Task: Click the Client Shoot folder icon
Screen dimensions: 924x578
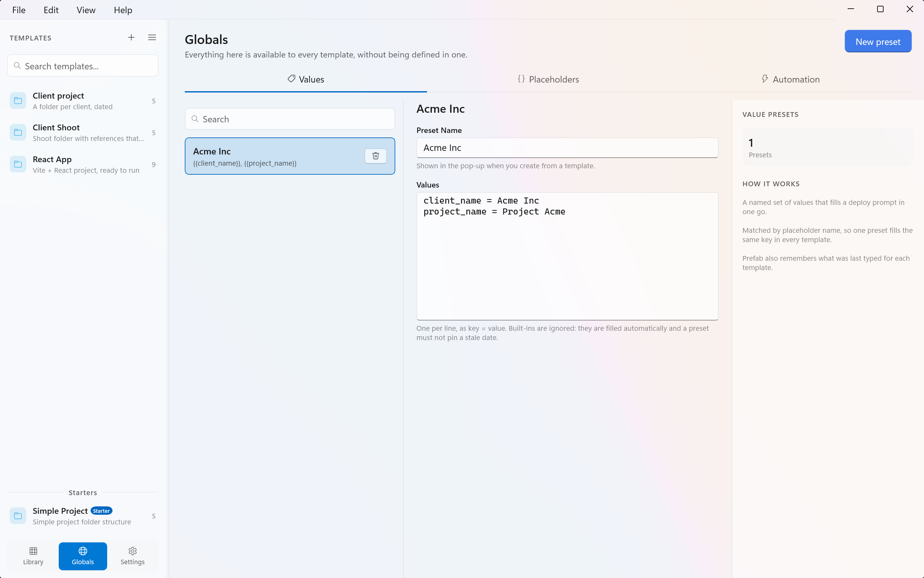Action: pos(18,132)
